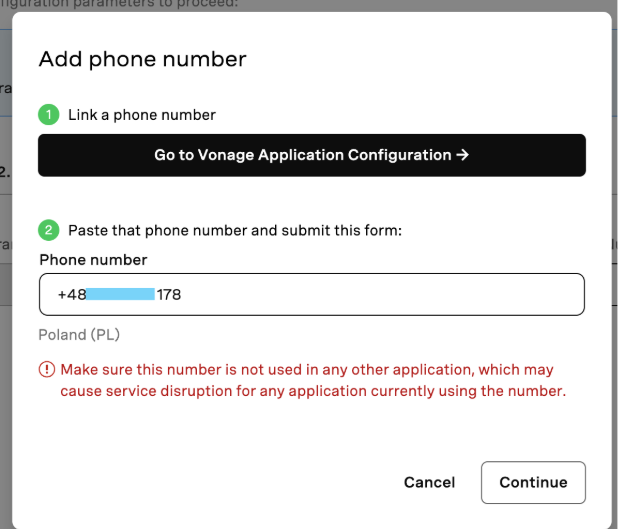This screenshot has width=618, height=529.
Task: Click the red warning exclamation icon
Action: (47, 370)
